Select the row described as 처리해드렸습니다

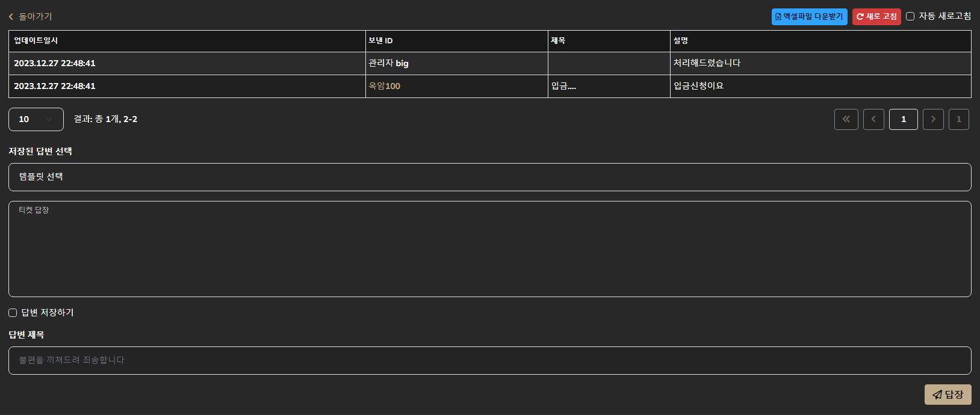(707, 63)
